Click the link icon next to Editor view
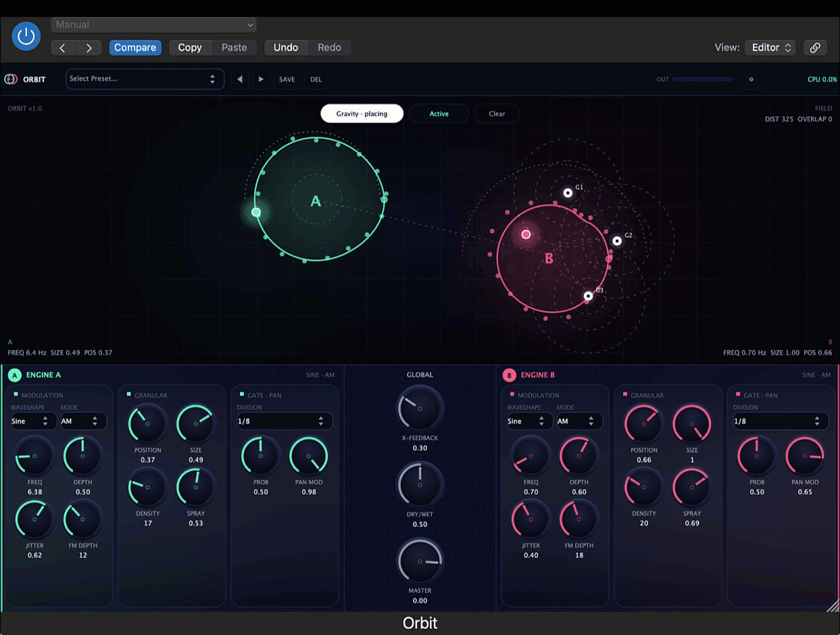This screenshot has width=840, height=635. [x=815, y=47]
